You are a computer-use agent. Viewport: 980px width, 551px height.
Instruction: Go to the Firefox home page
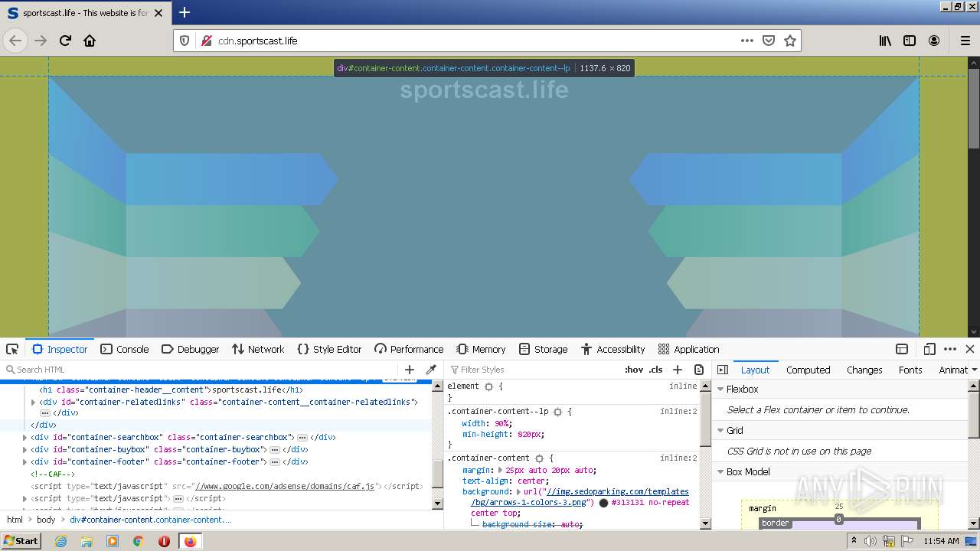[90, 41]
